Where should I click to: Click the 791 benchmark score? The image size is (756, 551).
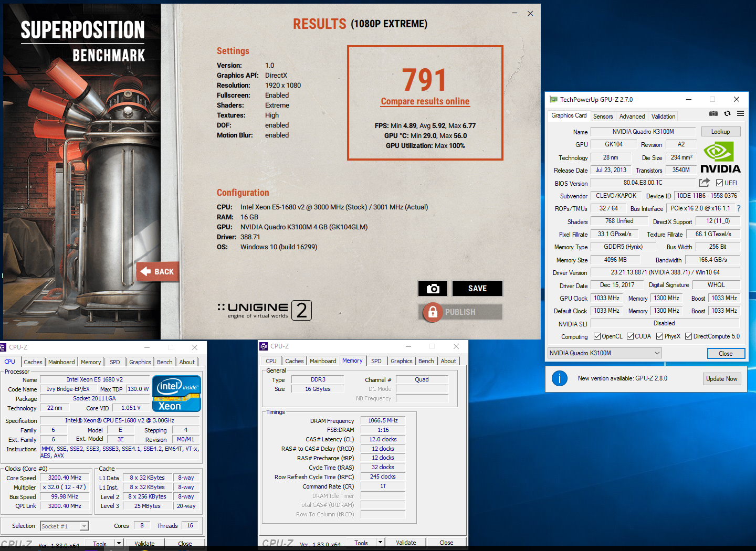(425, 80)
